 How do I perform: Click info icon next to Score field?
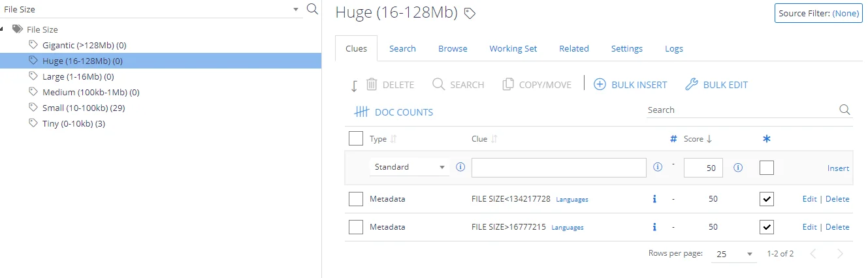click(x=738, y=168)
